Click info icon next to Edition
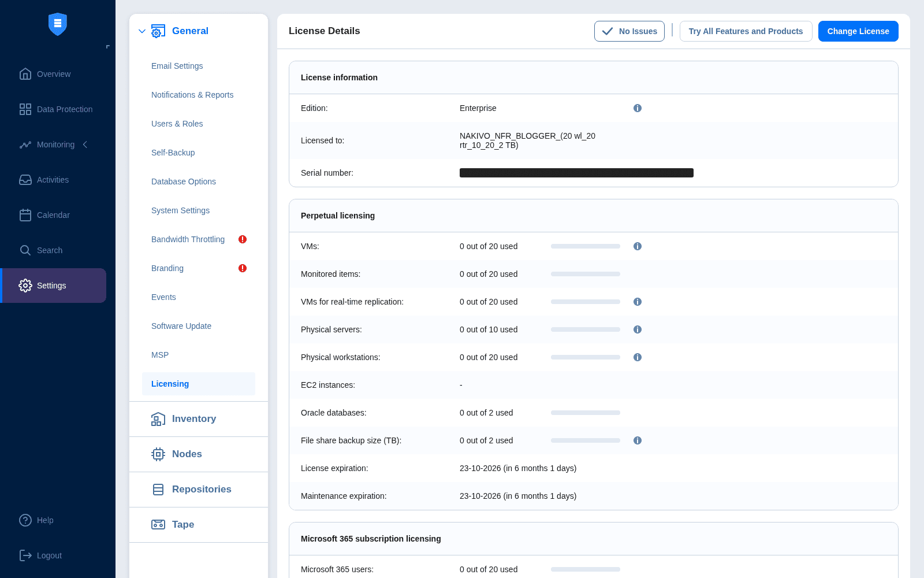 (638, 108)
